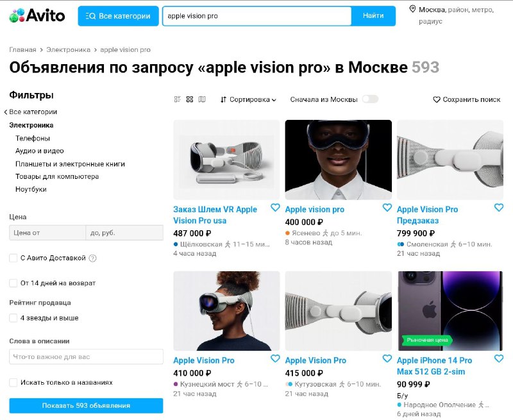This screenshot has height=420, width=513.
Task: Favorite the Apple vision pro 400 000 listing
Action: 387,208
